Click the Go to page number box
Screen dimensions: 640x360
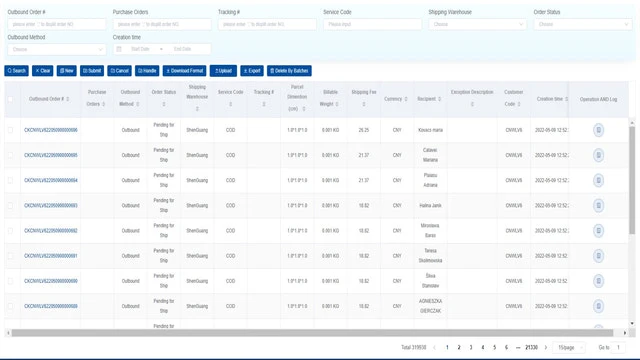618,347
